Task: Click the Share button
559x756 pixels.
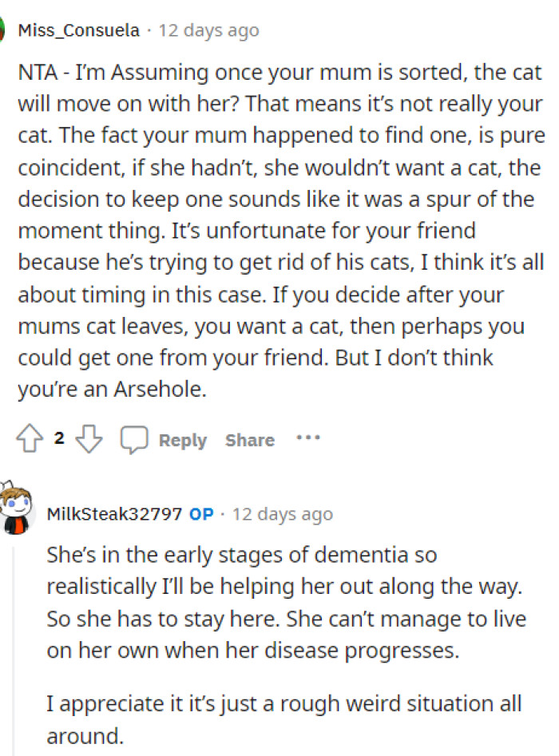Action: point(249,439)
